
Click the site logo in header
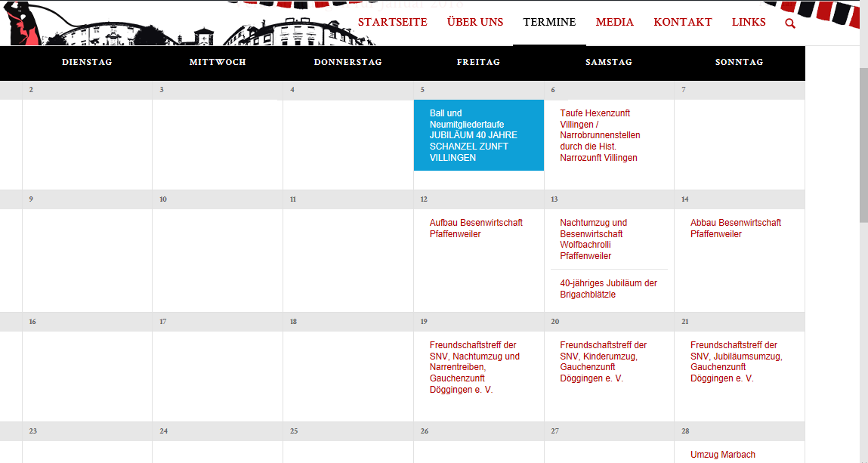click(x=188, y=23)
